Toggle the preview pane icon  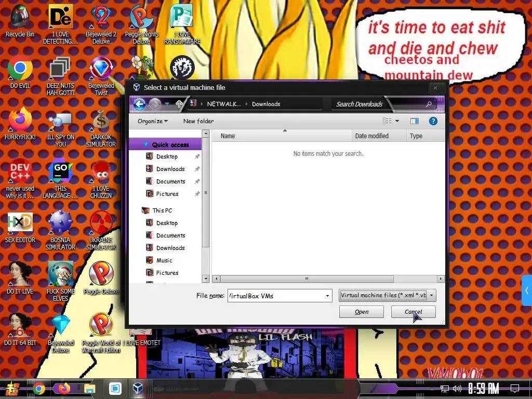[x=414, y=121]
